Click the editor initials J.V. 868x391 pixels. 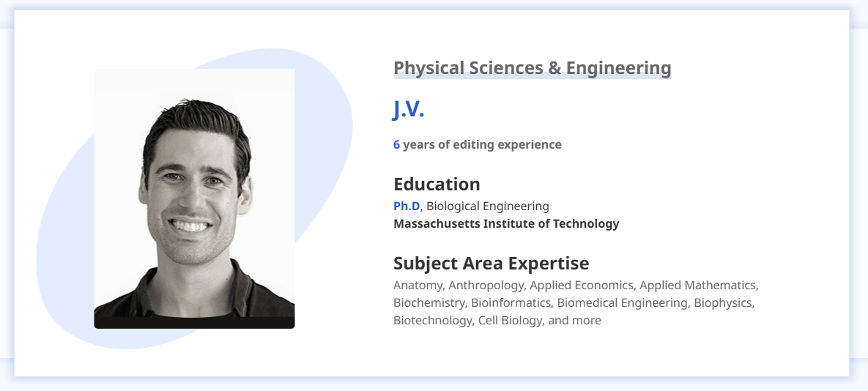[x=409, y=109]
